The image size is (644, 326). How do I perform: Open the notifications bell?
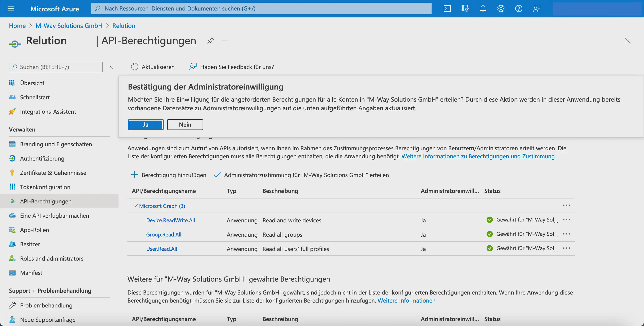tap(483, 8)
